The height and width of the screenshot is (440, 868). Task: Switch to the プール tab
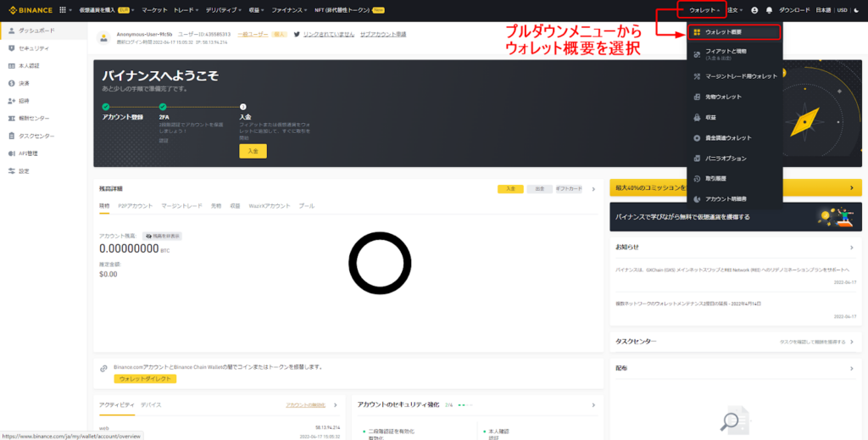click(x=307, y=206)
